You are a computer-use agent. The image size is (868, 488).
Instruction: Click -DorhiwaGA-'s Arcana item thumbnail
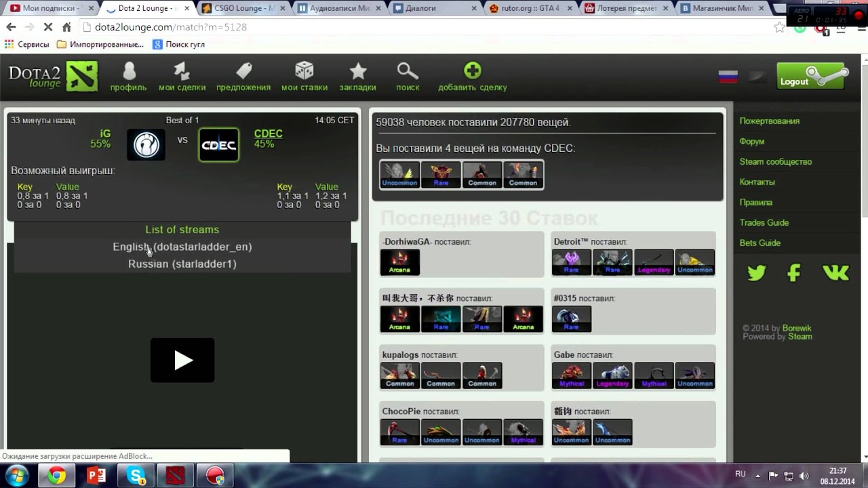(400, 262)
